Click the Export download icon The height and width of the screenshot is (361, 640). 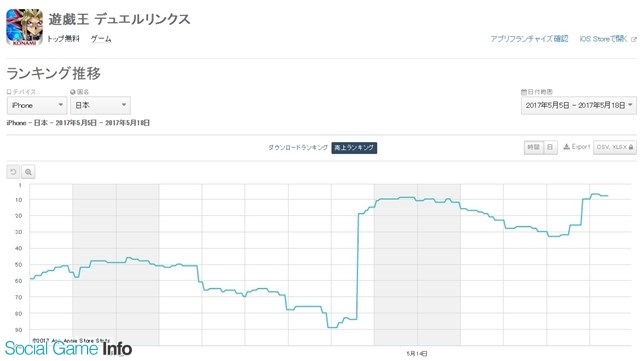(x=567, y=147)
